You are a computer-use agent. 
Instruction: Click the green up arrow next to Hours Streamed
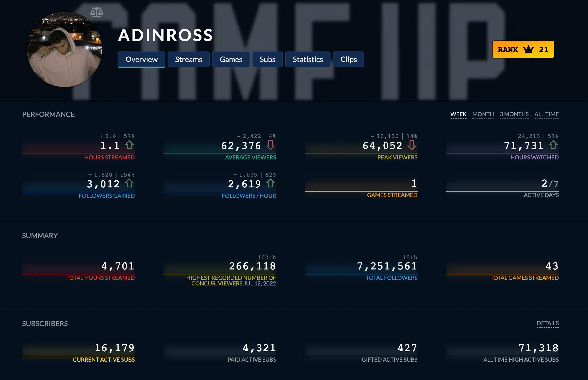point(129,146)
